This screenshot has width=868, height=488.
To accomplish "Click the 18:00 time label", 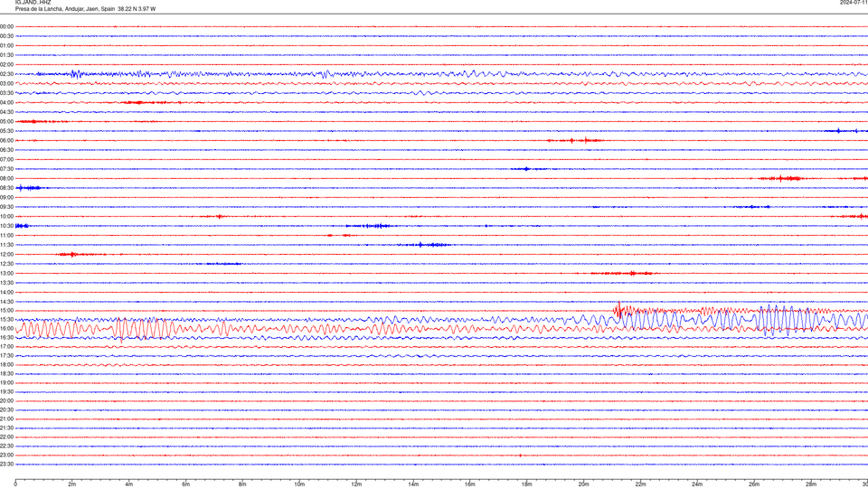I will [6, 364].
